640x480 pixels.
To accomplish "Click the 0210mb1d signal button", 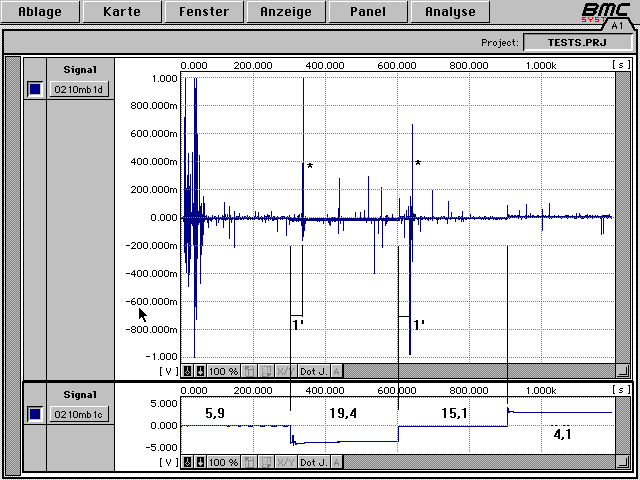I will pyautogui.click(x=80, y=89).
